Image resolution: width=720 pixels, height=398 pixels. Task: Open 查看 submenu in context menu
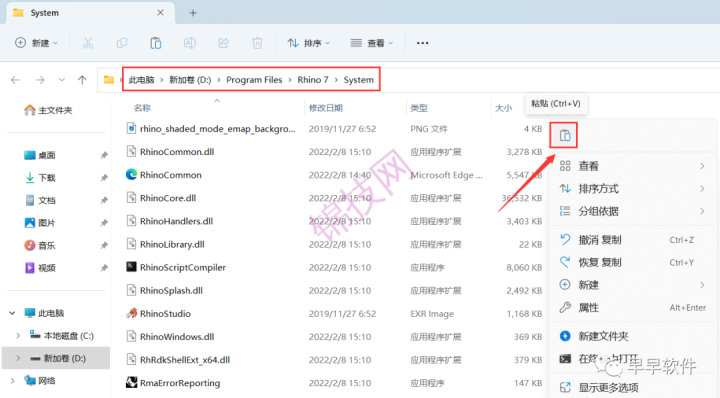pos(632,166)
